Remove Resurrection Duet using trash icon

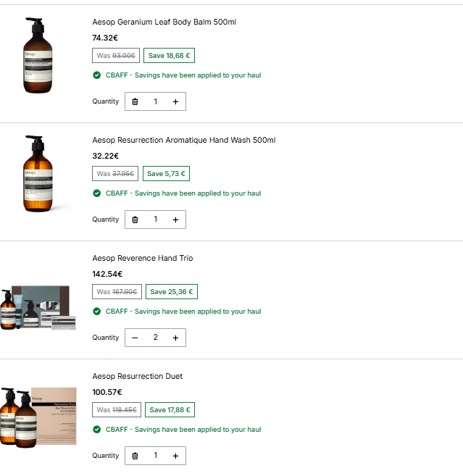pyautogui.click(x=135, y=456)
